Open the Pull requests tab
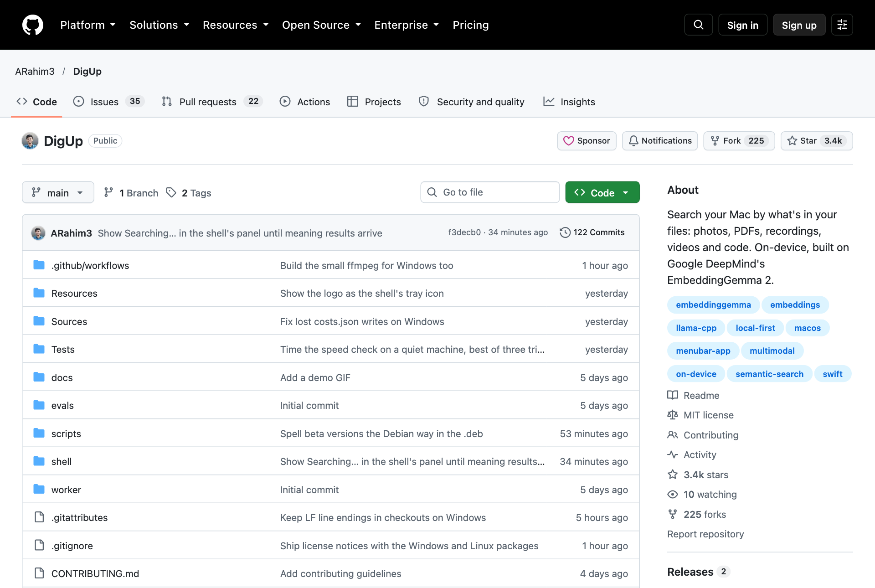Viewport: 875px width, 588px height. coord(212,102)
